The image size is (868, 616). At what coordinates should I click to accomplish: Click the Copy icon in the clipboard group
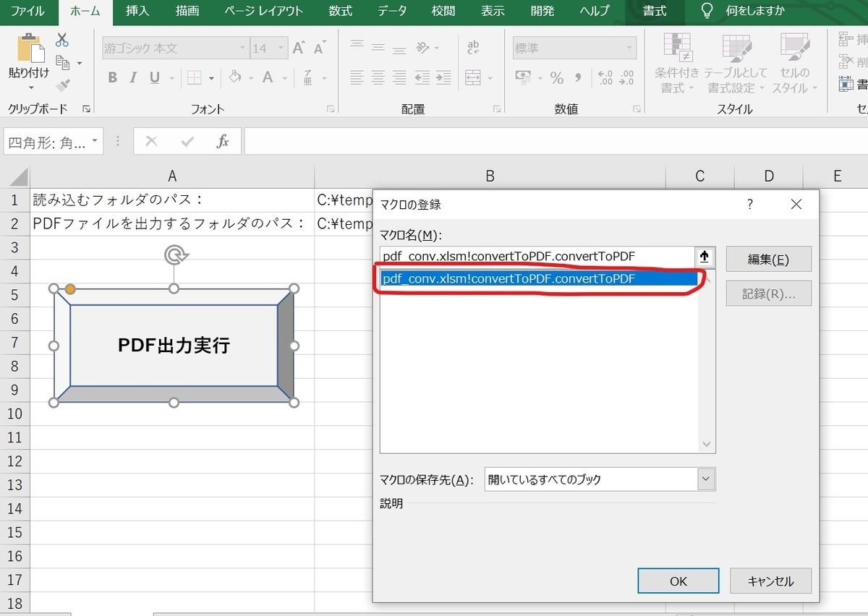(x=61, y=62)
